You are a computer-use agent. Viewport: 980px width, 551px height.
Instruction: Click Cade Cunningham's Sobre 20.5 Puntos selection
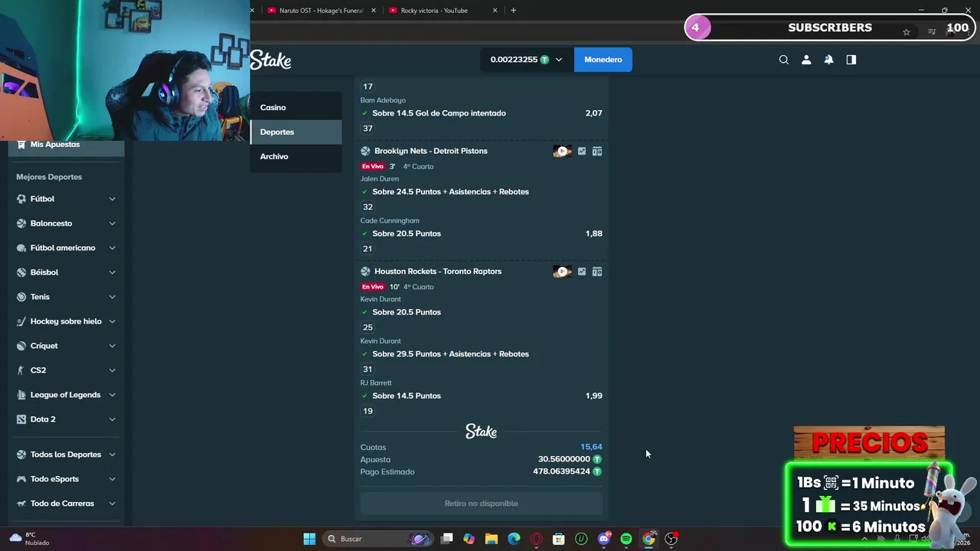coord(407,233)
